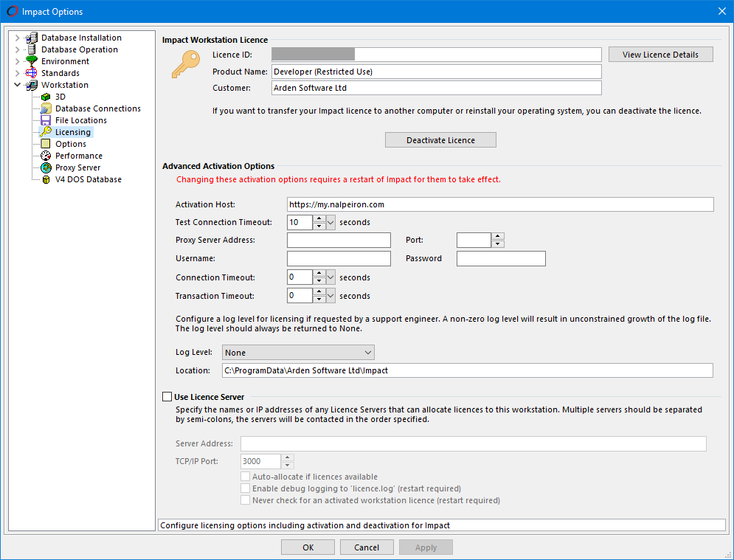Click the Licensing key icon in tree
This screenshot has width=734, height=560.
(46, 132)
